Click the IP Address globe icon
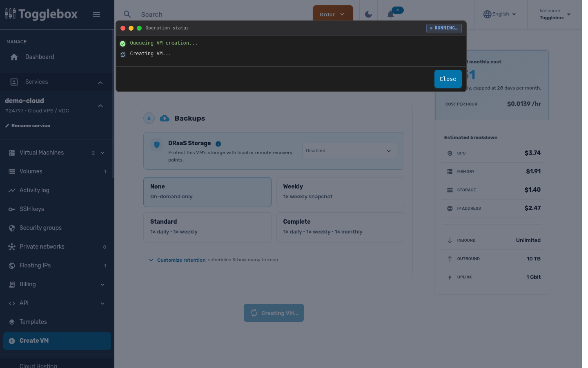The height and width of the screenshot is (368, 588). click(x=450, y=209)
